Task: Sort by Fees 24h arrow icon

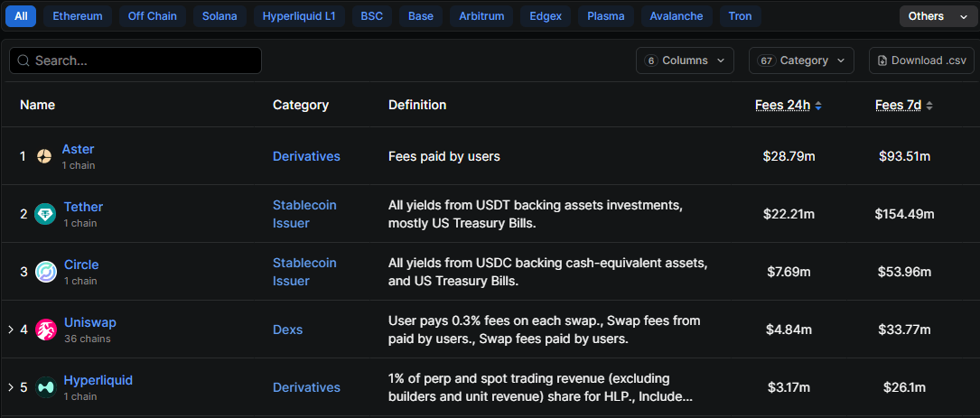Action: point(818,106)
